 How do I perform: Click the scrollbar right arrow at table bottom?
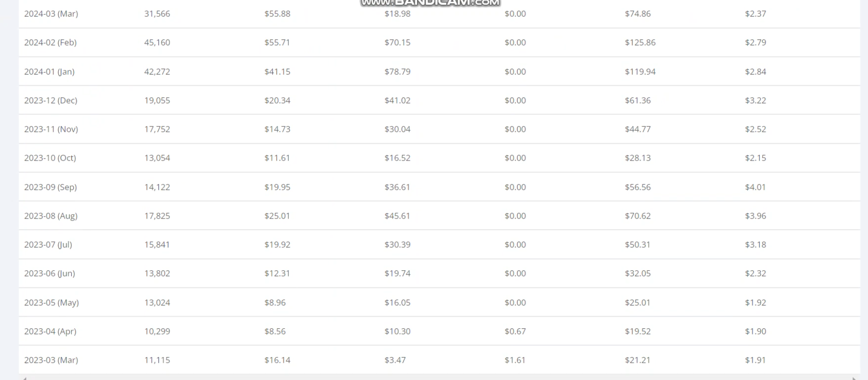[855, 378]
